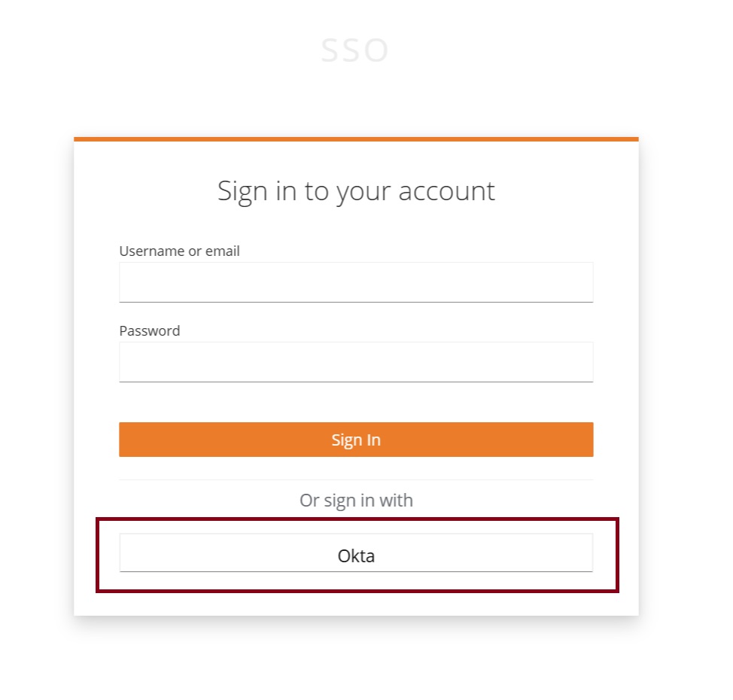Click empty white area of login card bottom
This screenshot has height=700, width=733.
coord(355,604)
